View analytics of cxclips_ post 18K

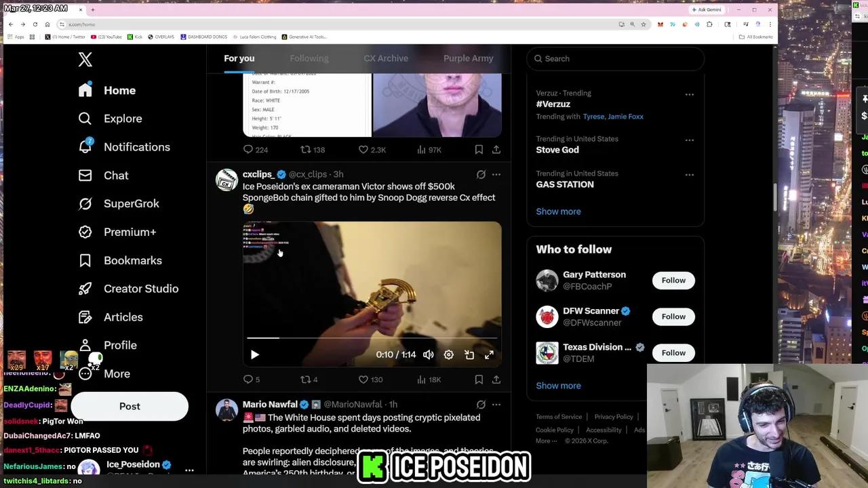[x=429, y=380]
